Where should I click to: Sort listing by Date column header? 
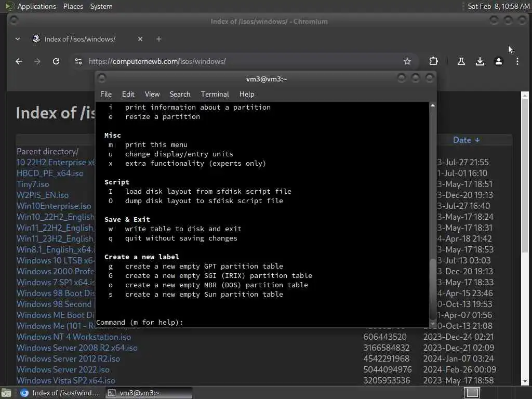(466, 140)
